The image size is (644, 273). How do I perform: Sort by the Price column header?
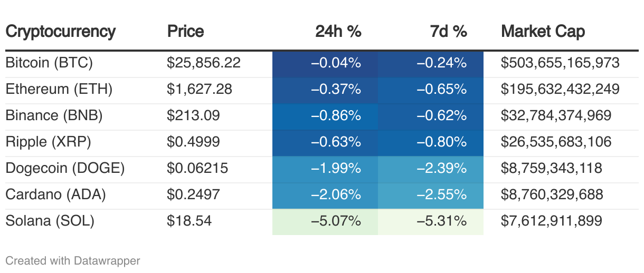(185, 32)
